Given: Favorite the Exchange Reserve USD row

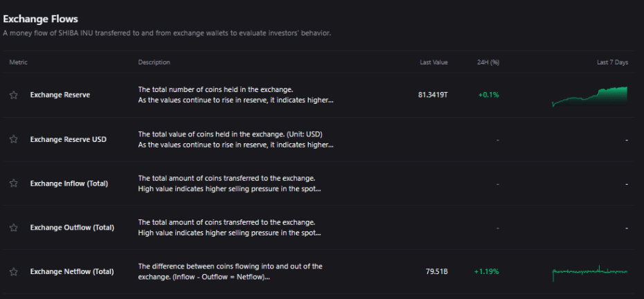Looking at the screenshot, I should (x=13, y=139).
